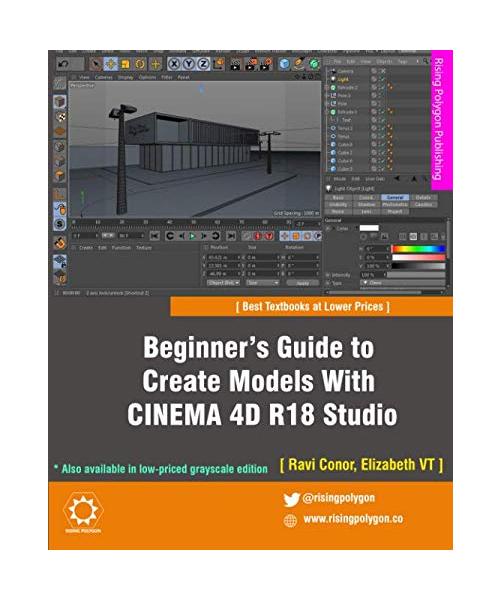Screen dimensions: 500x600
Task: Toggle the enable checkmark for Light
Action: (x=381, y=80)
